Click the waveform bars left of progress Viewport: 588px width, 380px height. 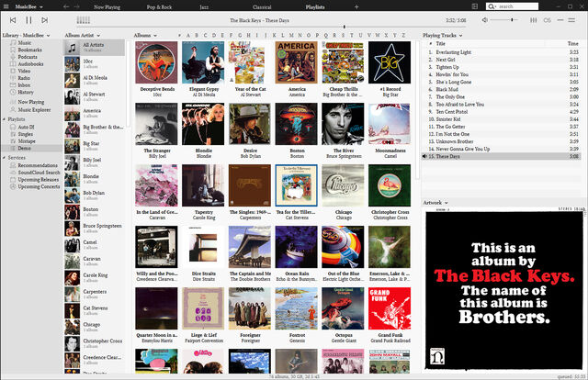[84, 20]
